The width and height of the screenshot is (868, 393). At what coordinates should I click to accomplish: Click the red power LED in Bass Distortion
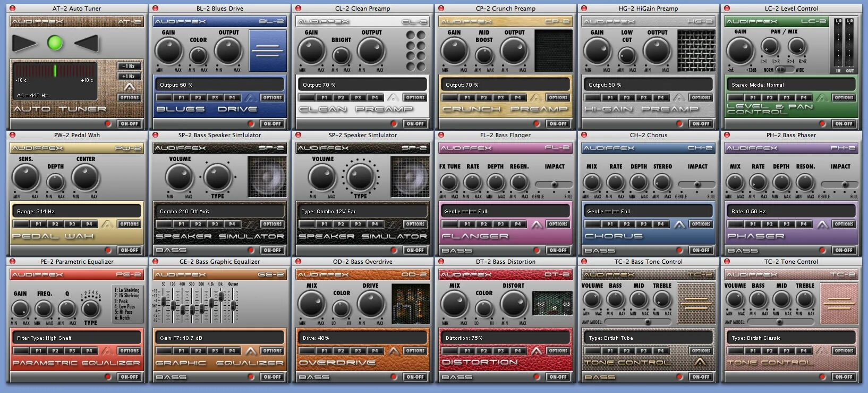click(537, 377)
